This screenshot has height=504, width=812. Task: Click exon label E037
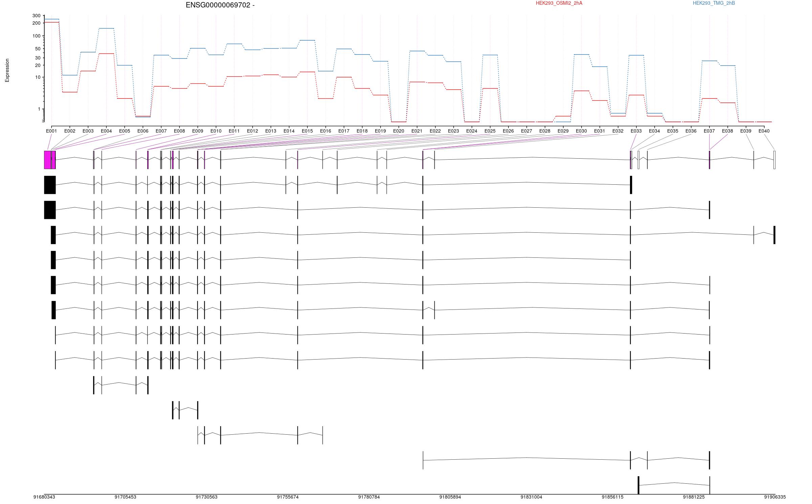709,131
